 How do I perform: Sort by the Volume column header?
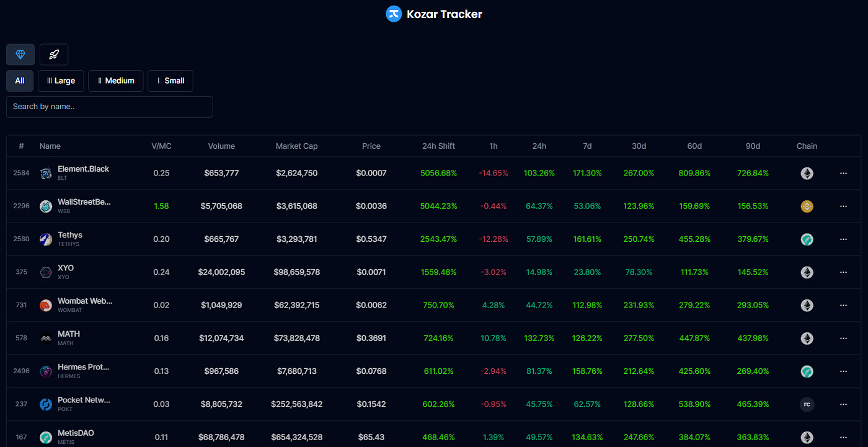pos(221,146)
